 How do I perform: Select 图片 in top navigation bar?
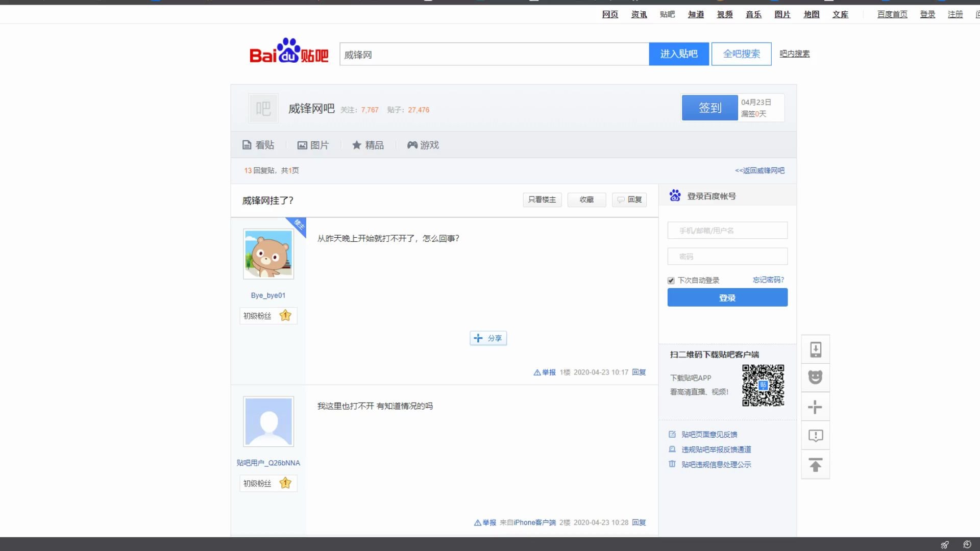pyautogui.click(x=782, y=14)
